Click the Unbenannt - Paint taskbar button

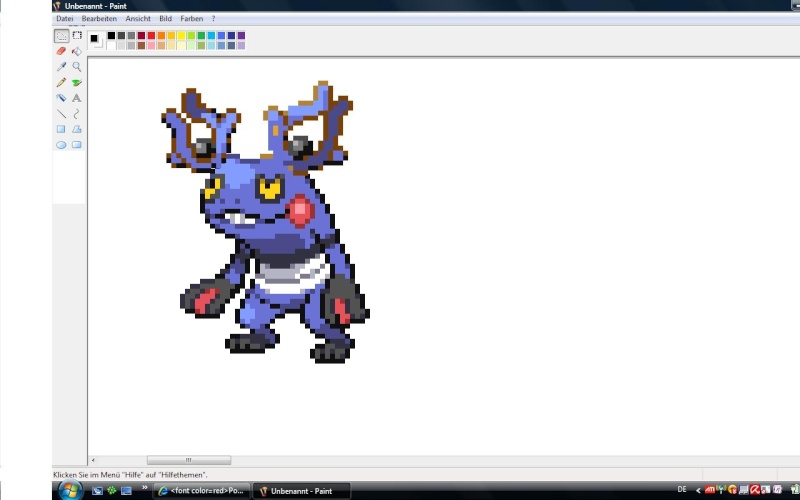click(302, 491)
